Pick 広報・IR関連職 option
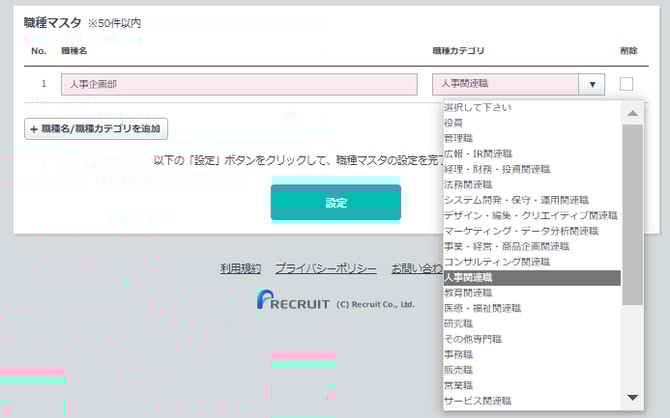Image resolution: width=670 pixels, height=418 pixels. point(532,154)
